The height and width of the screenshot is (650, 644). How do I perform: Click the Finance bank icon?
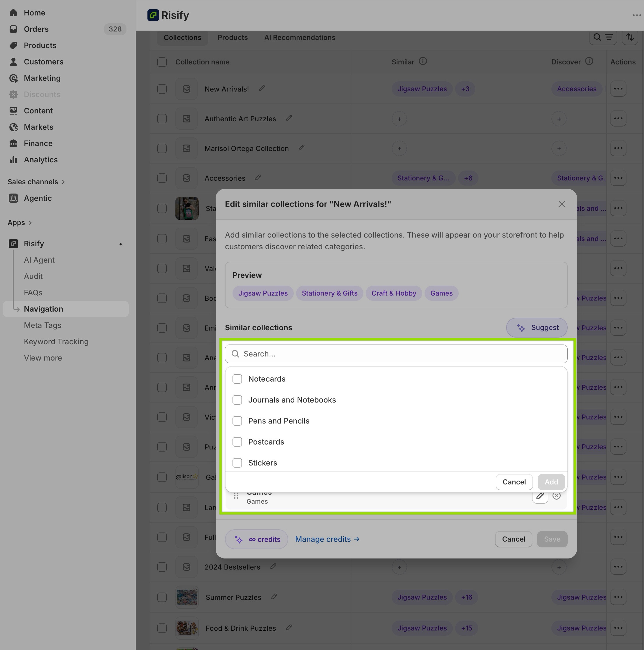(13, 143)
